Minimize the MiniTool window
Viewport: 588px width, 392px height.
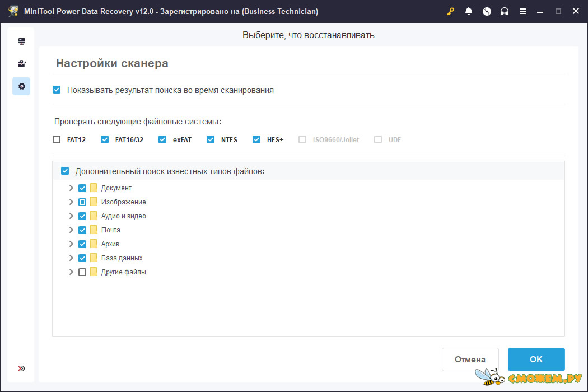(x=540, y=11)
